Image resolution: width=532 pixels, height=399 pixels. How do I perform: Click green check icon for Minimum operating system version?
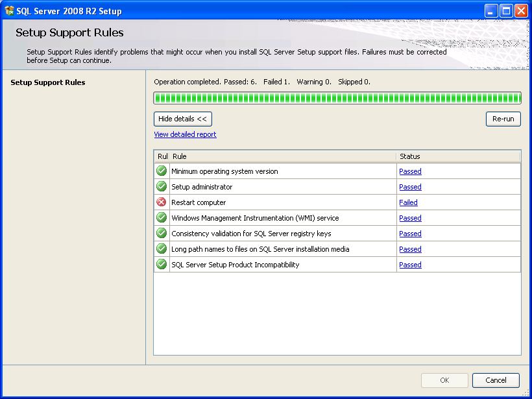pyautogui.click(x=162, y=171)
